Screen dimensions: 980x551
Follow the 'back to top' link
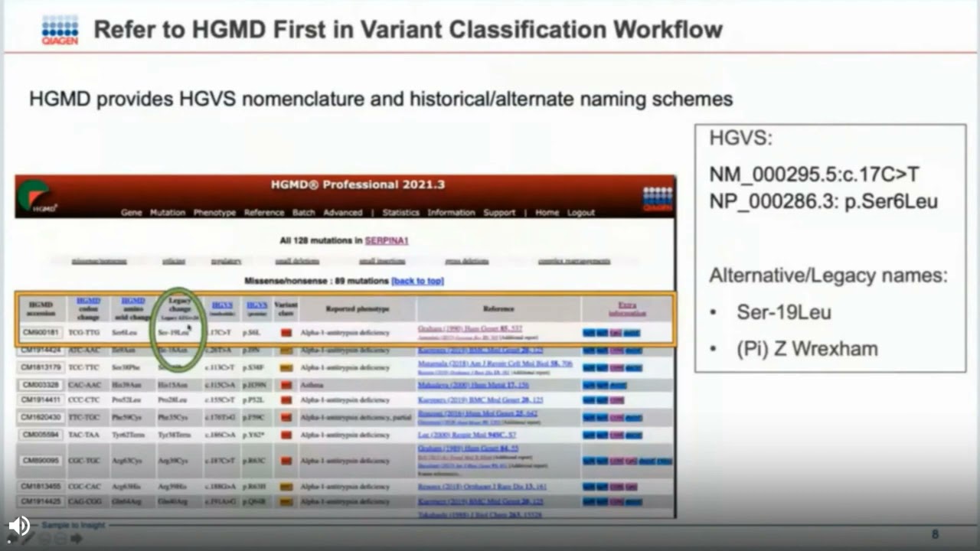click(417, 281)
